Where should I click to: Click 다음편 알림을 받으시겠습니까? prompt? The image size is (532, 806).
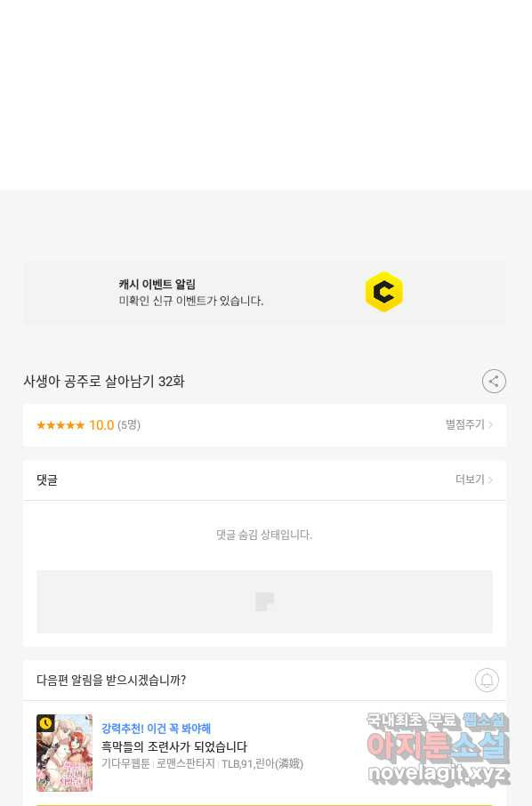click(111, 680)
